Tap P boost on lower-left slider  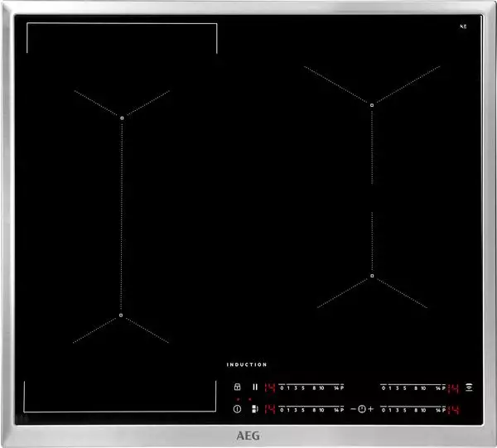[x=340, y=409]
